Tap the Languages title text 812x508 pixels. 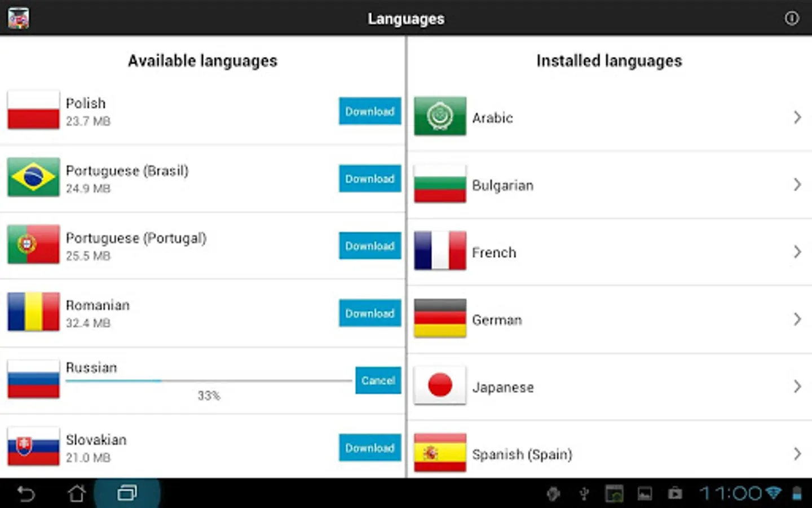406,19
